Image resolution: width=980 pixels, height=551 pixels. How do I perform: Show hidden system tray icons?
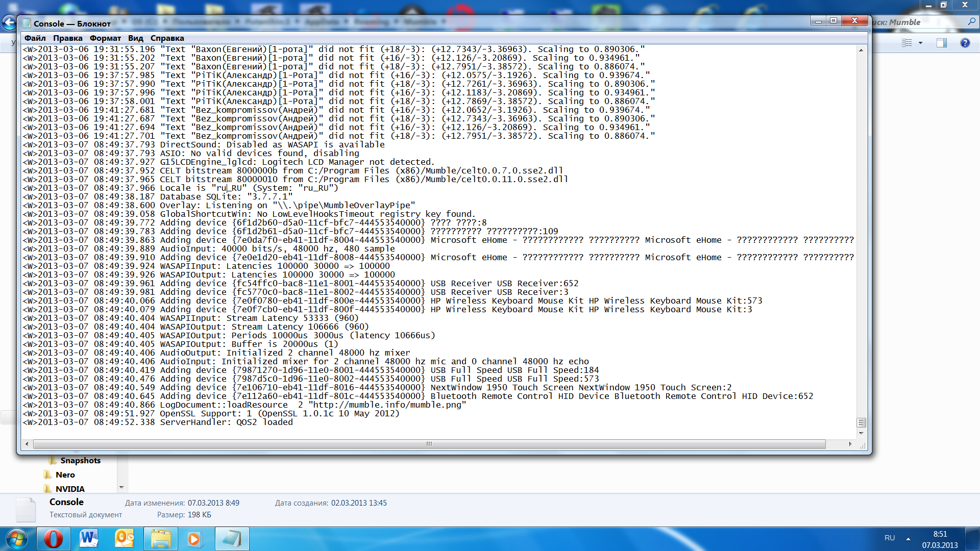tap(908, 538)
